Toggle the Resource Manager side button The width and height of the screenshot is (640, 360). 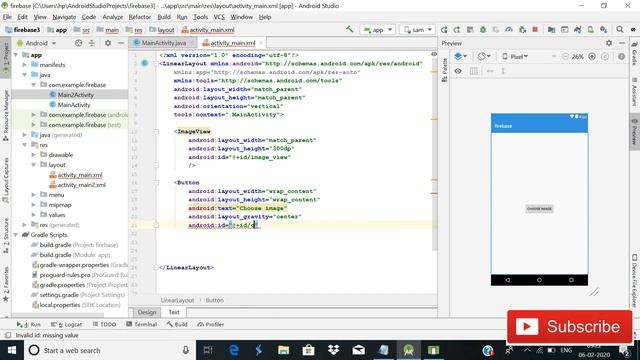[x=6, y=116]
